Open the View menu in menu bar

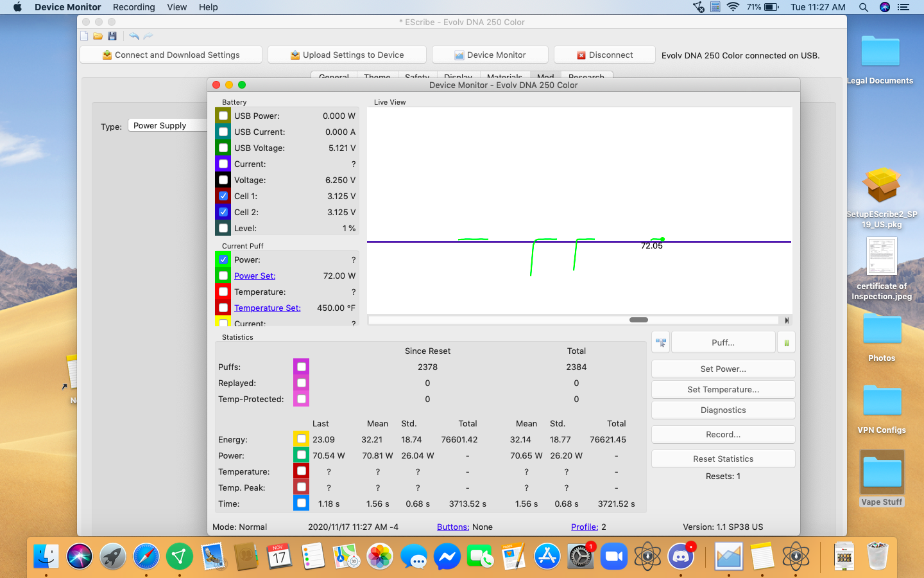[176, 7]
